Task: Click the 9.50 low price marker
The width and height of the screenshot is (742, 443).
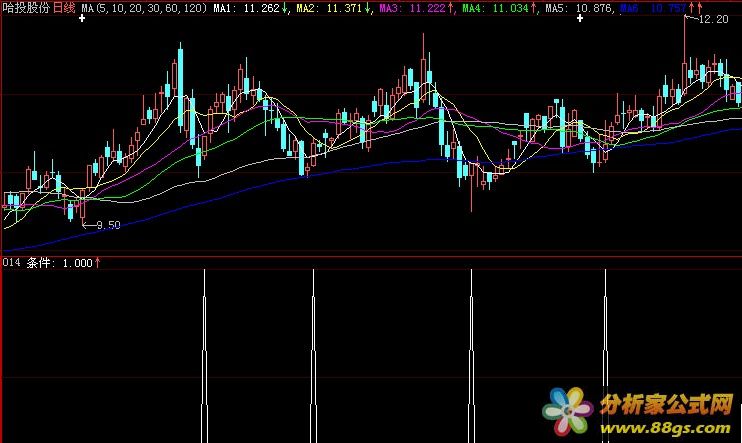Action: pyautogui.click(x=107, y=225)
